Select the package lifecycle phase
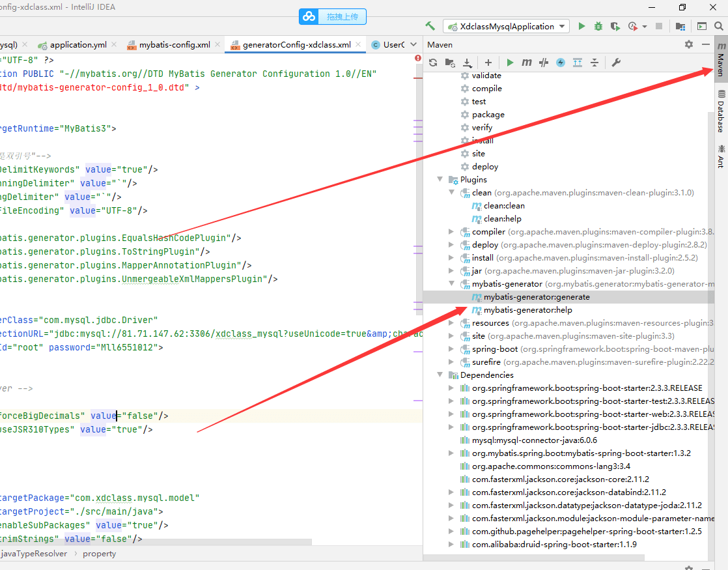This screenshot has height=570, width=728. [488, 114]
